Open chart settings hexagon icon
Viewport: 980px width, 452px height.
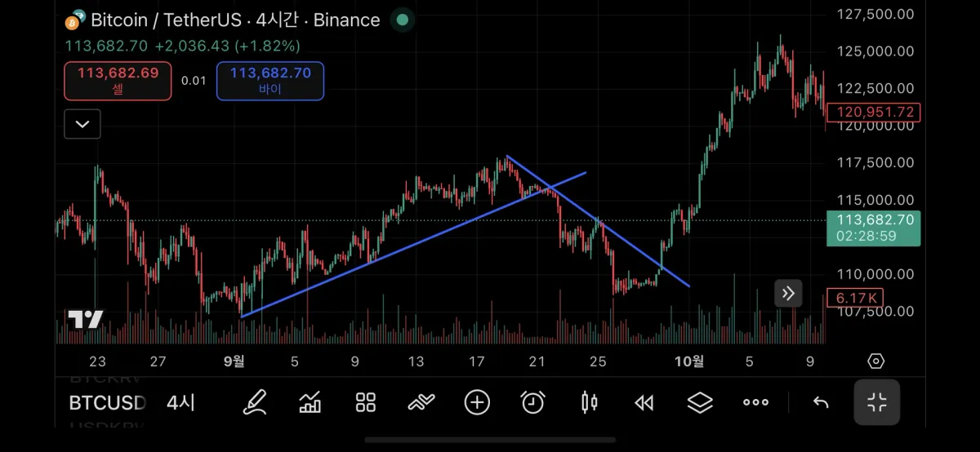[x=875, y=361]
